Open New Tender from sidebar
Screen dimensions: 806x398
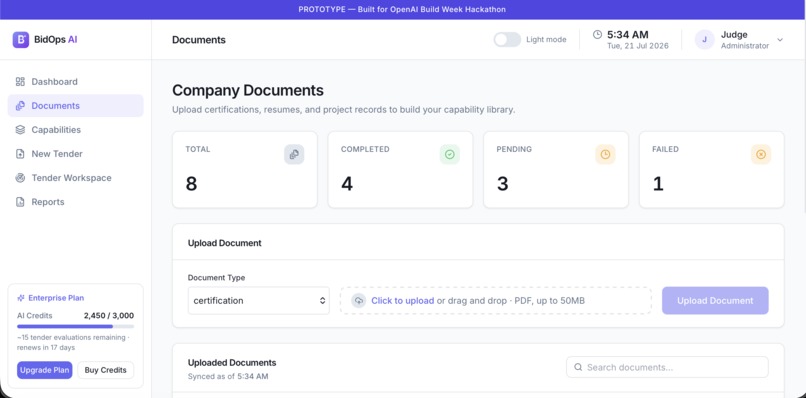pos(75,154)
